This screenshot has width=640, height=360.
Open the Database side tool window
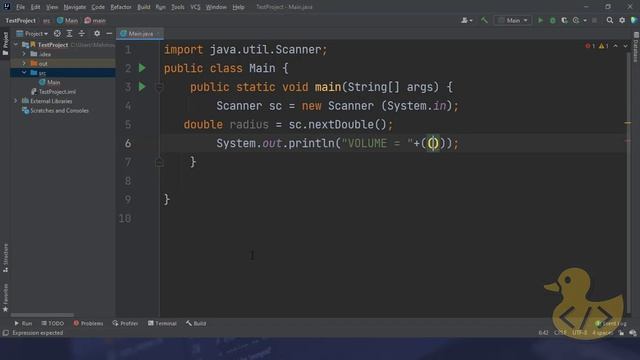(x=636, y=47)
